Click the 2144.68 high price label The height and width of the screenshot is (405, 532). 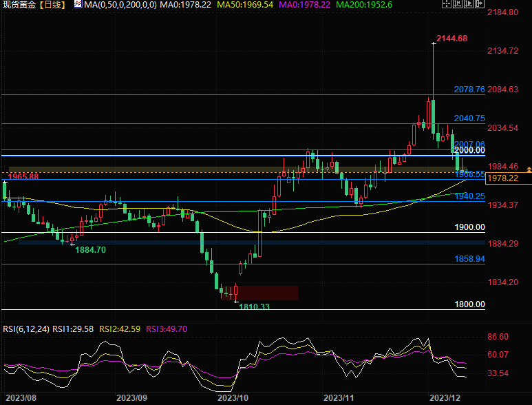452,38
